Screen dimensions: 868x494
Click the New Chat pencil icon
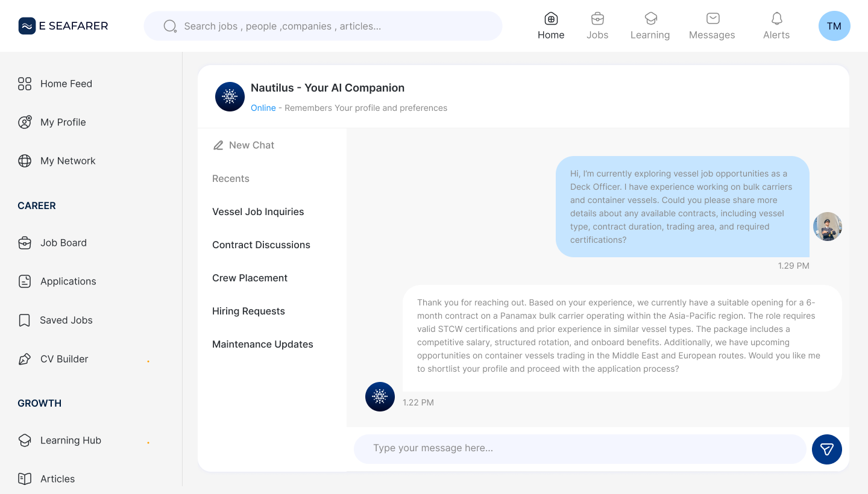click(218, 145)
